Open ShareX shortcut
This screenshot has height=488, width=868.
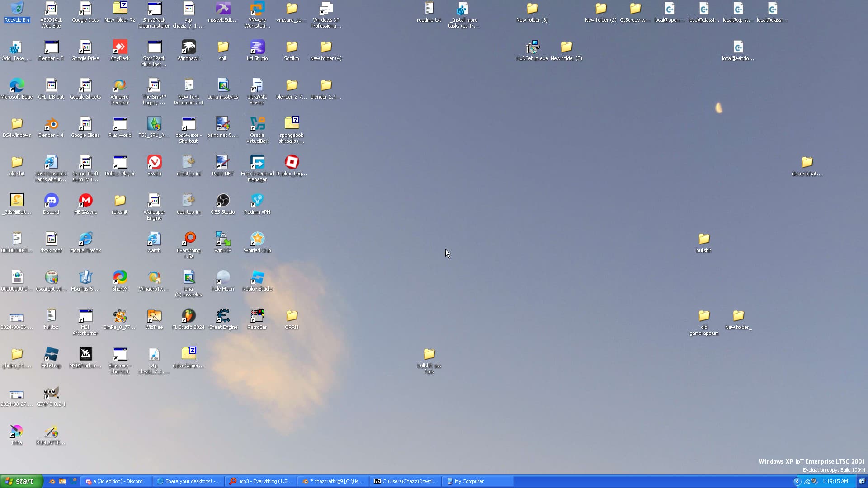tap(120, 281)
